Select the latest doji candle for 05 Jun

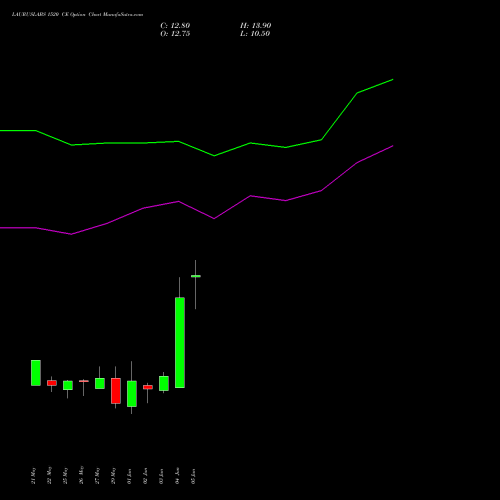coord(196,276)
